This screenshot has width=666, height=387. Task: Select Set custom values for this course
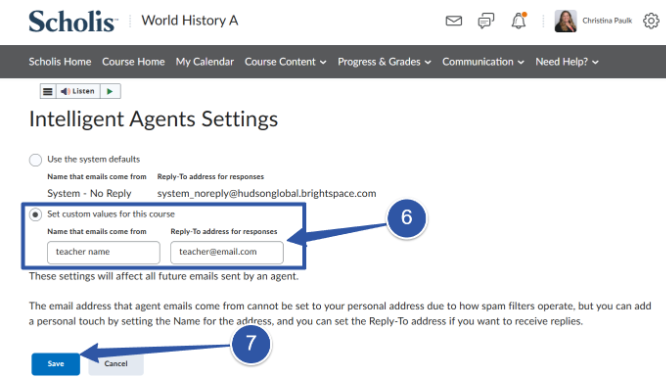(x=35, y=215)
